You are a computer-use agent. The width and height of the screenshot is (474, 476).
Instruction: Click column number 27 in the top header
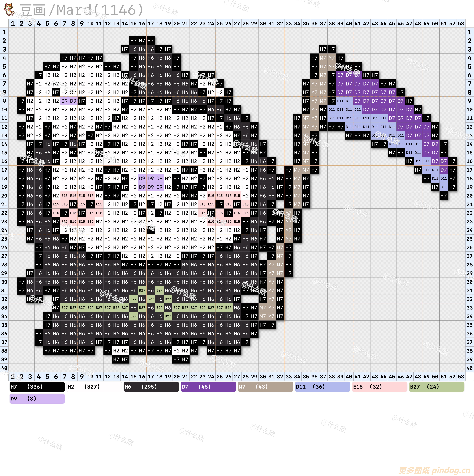pyautogui.click(x=237, y=23)
